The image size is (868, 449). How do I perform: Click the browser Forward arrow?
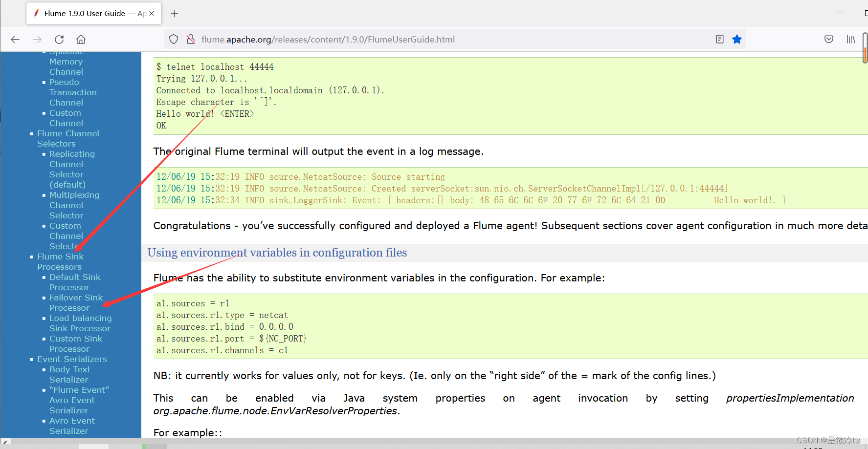pyautogui.click(x=37, y=40)
